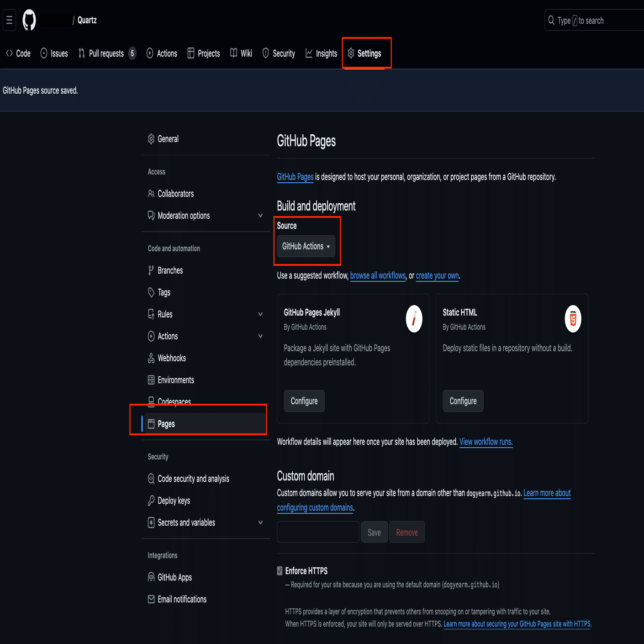Click the Static HTML5 workflow icon
Viewport: 644px width, 644px height.
tap(573, 319)
